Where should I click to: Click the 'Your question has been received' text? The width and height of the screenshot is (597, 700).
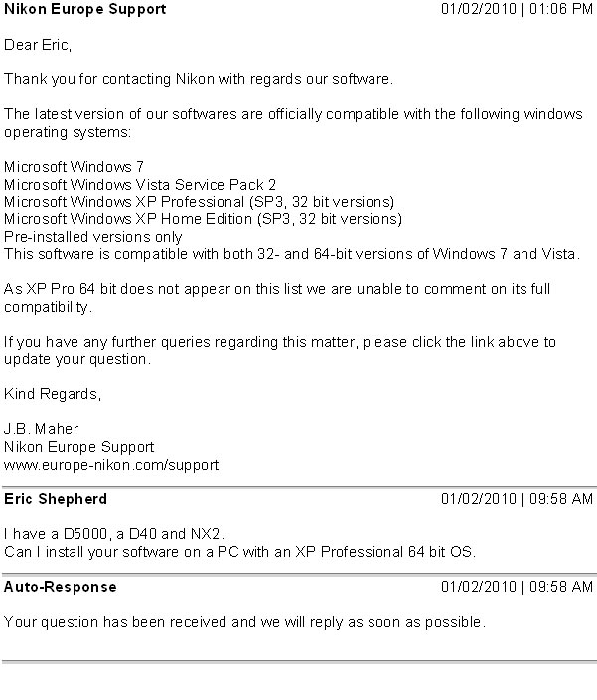point(245,622)
